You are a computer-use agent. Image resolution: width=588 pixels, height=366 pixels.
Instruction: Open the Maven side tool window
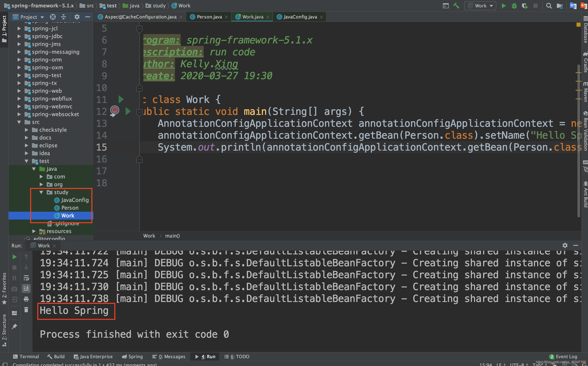click(x=585, y=91)
